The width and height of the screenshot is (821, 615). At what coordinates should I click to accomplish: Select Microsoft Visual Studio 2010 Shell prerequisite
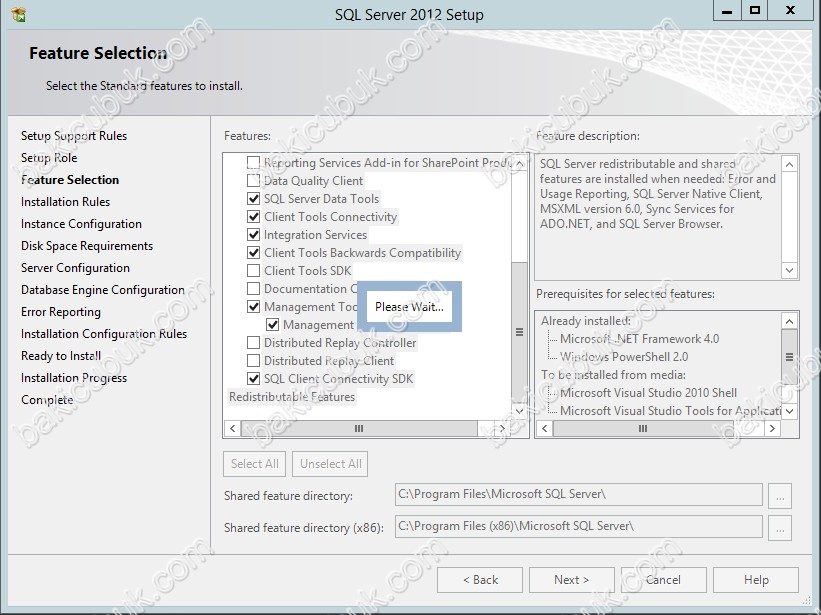coord(648,393)
